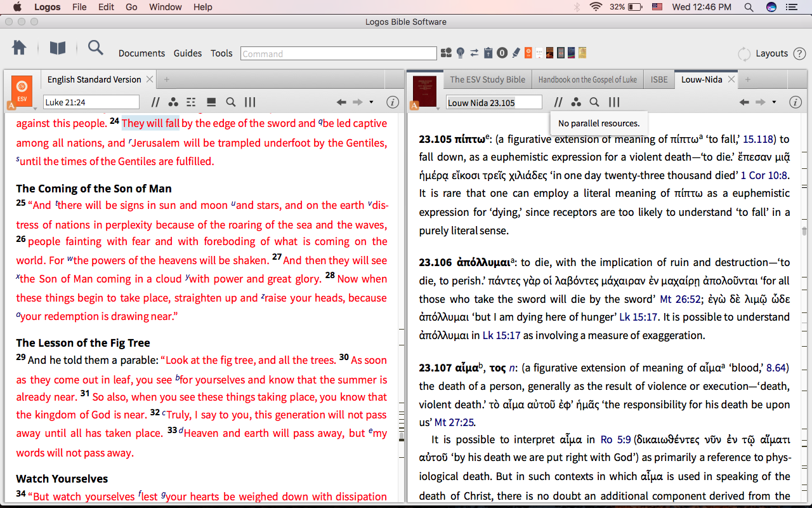Open three-dot resource sets icon in Louw-Nida panel

tap(576, 102)
